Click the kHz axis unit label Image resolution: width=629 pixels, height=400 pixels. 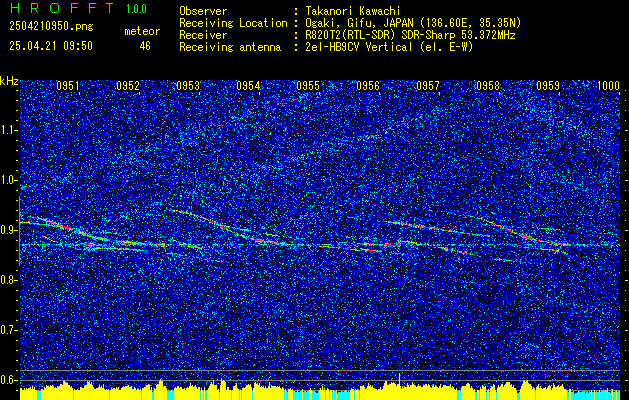tap(9, 81)
